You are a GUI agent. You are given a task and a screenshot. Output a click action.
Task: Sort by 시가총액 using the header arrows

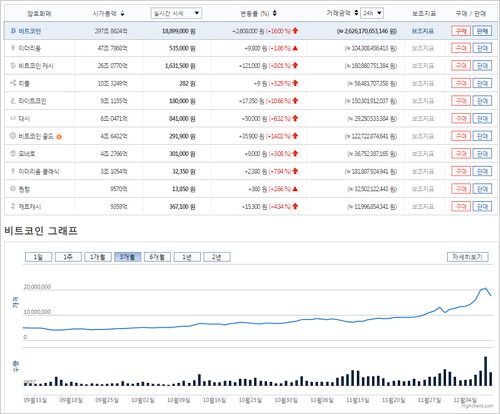[122, 14]
